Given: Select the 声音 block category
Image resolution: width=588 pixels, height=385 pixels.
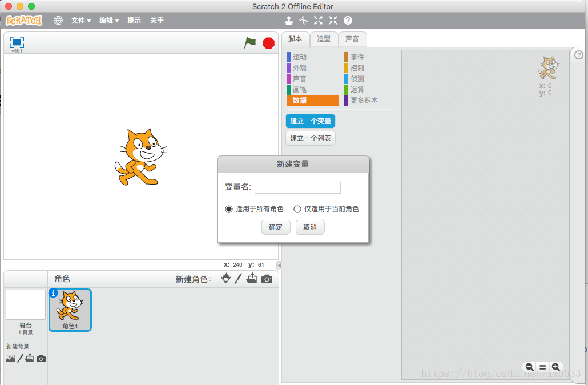Looking at the screenshot, I should click(312, 79).
